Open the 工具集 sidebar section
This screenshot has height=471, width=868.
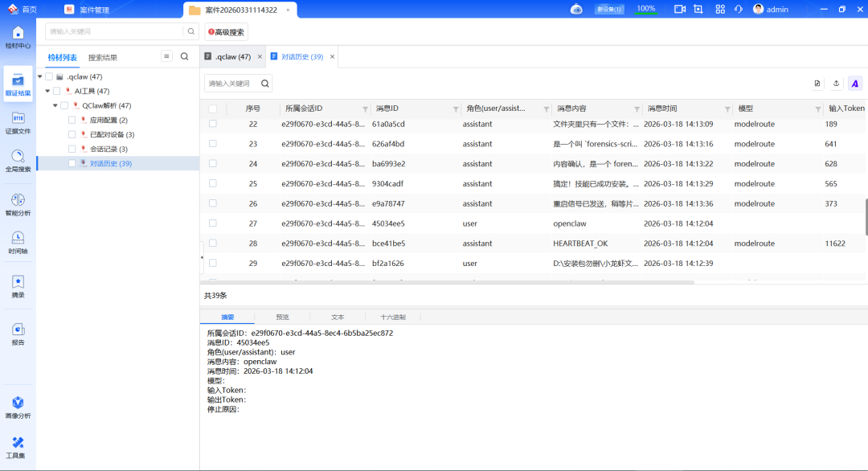18,447
